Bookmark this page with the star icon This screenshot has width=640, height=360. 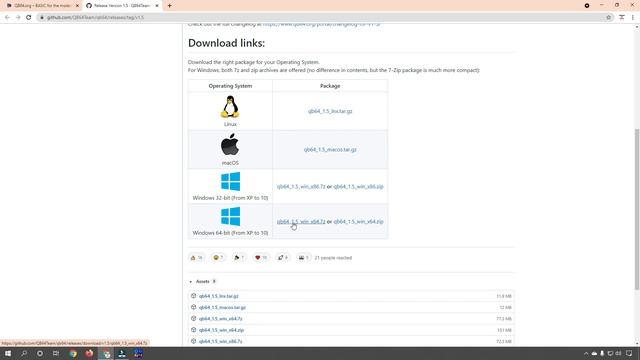click(x=608, y=18)
